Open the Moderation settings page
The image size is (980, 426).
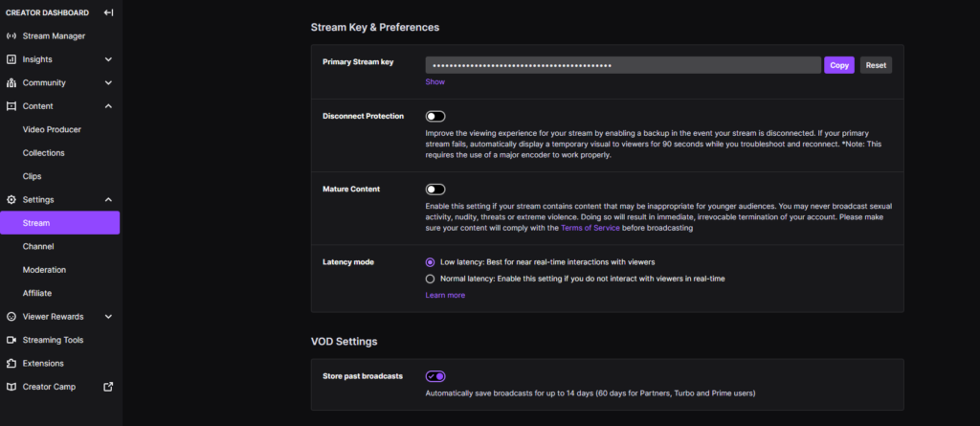44,270
